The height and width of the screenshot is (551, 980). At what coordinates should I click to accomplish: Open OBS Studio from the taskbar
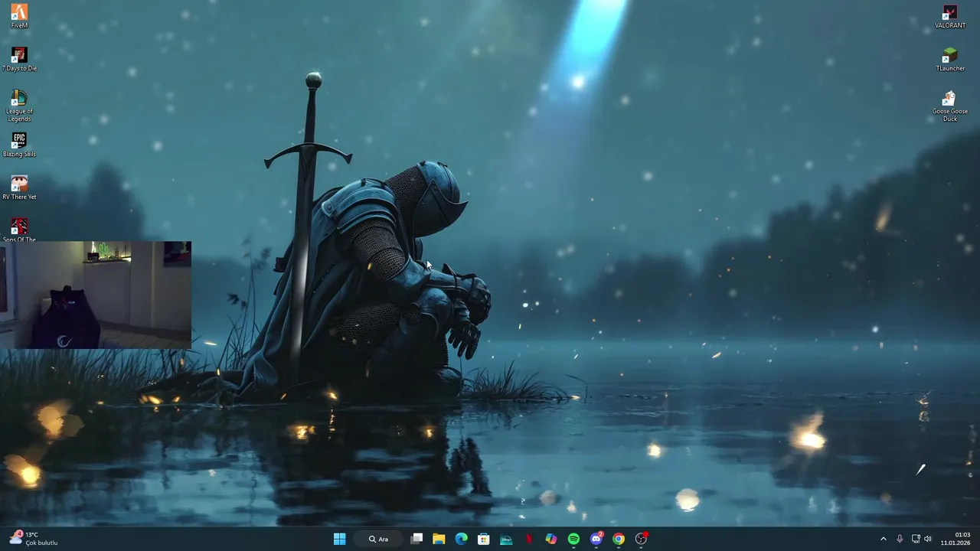642,539
